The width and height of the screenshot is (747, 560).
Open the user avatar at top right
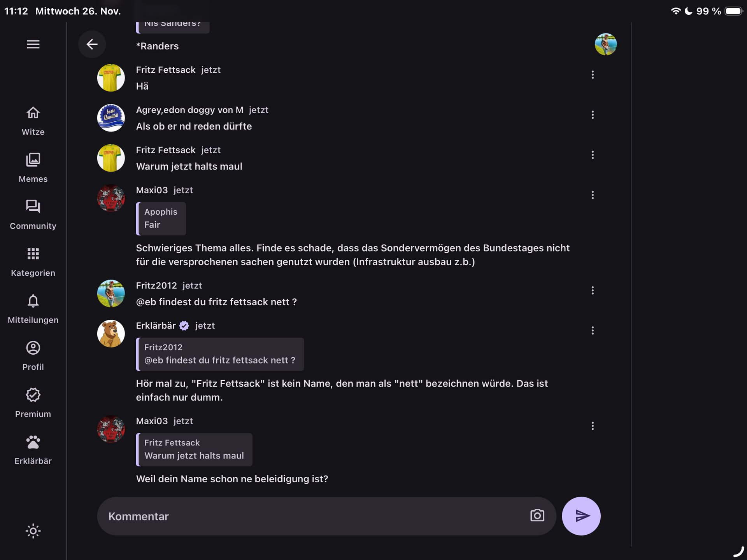click(605, 44)
